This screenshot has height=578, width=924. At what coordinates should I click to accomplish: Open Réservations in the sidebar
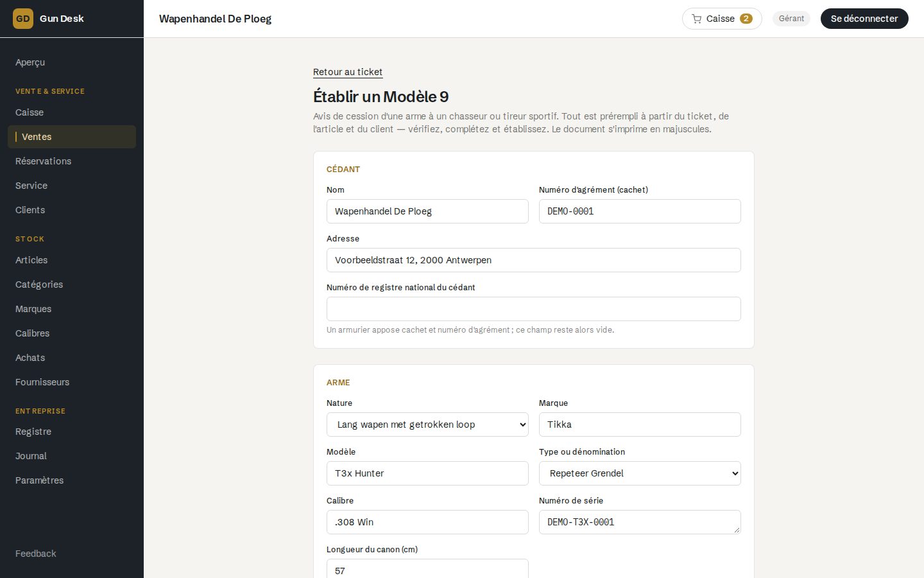[x=72, y=161]
